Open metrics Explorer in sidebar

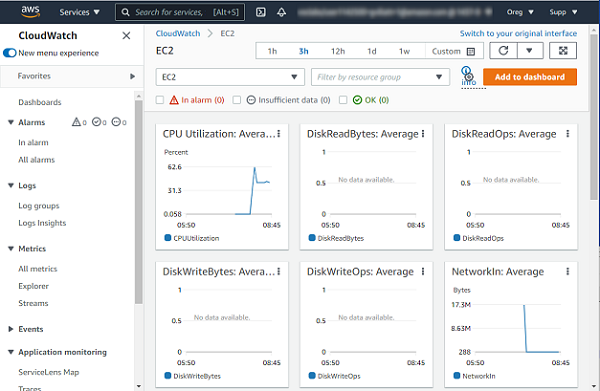click(33, 286)
